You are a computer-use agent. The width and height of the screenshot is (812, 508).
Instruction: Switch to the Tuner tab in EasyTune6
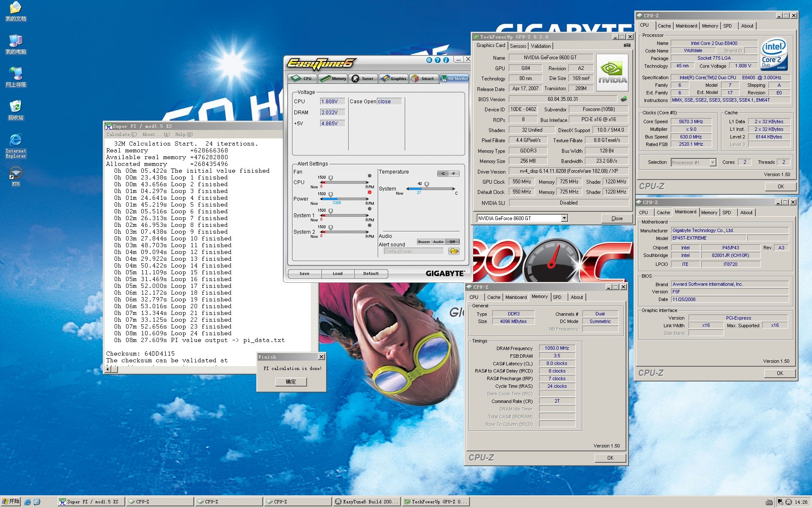tap(363, 78)
